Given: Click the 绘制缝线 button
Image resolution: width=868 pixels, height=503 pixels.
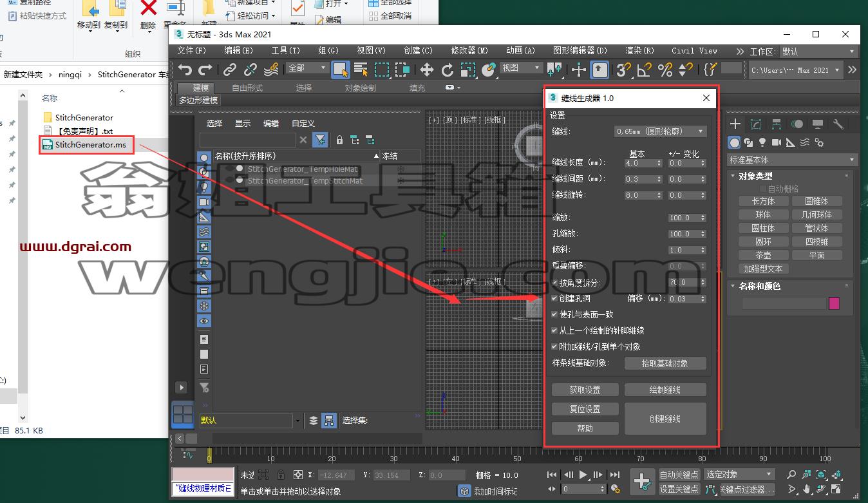Looking at the screenshot, I should [x=665, y=390].
